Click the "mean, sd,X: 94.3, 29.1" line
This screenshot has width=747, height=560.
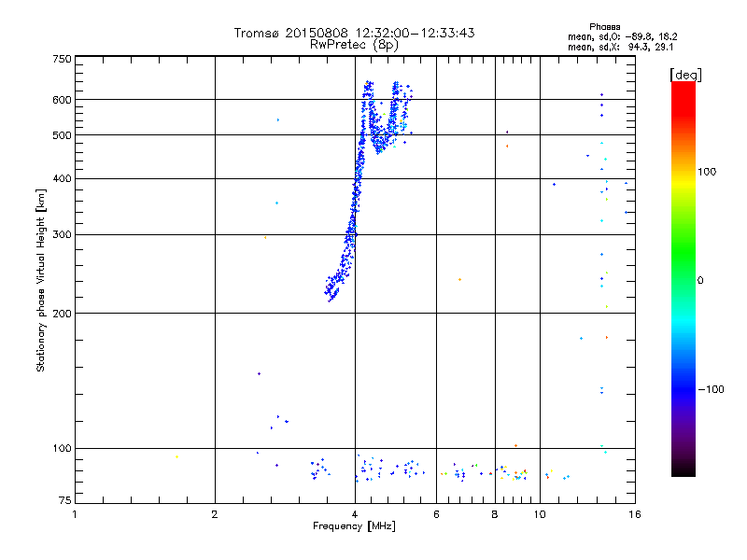[620, 47]
